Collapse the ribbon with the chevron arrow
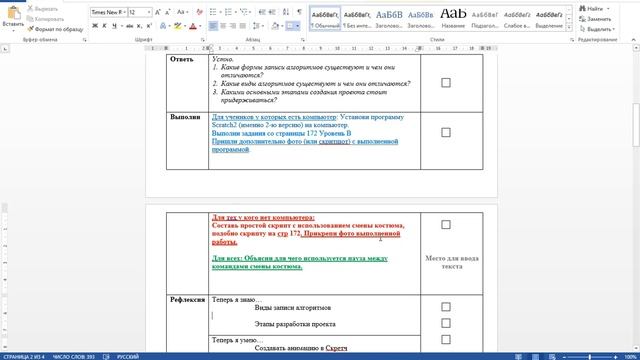The width and height of the screenshot is (640, 360). 633,40
